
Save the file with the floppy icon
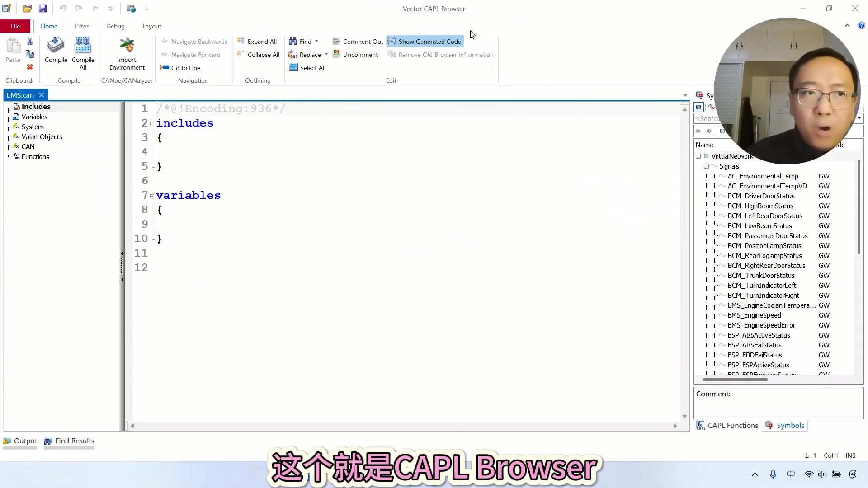tap(42, 8)
